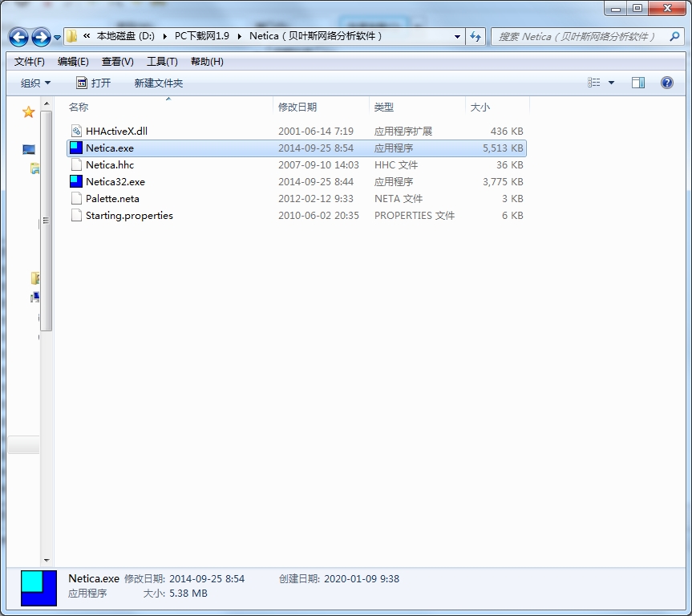Sort by 大小 column header
Screen dimensions: 692x616
tap(497, 107)
